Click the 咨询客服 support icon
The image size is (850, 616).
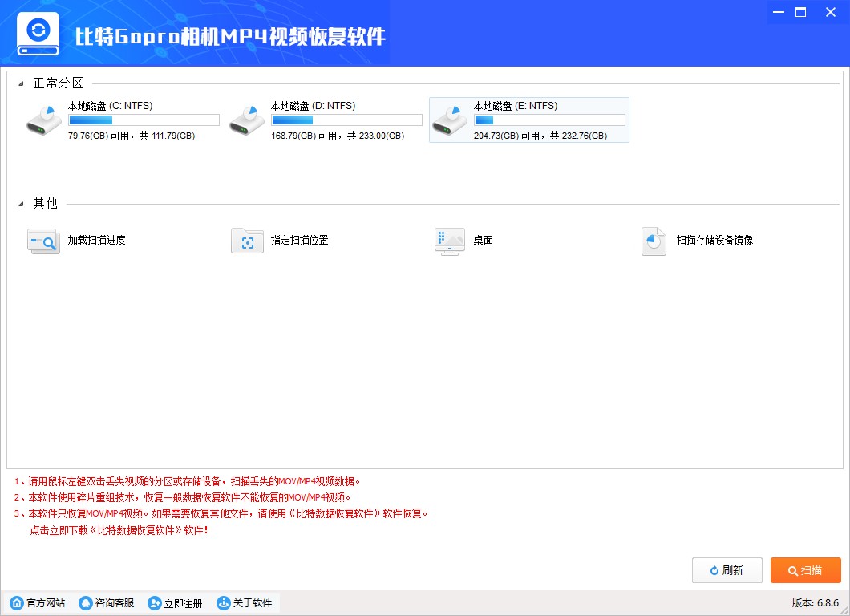[x=86, y=603]
